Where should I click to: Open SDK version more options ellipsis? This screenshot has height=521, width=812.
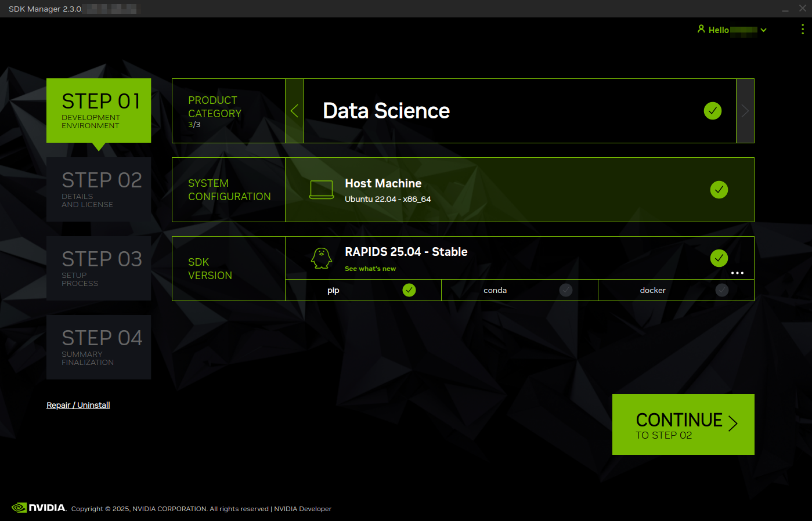point(737,273)
